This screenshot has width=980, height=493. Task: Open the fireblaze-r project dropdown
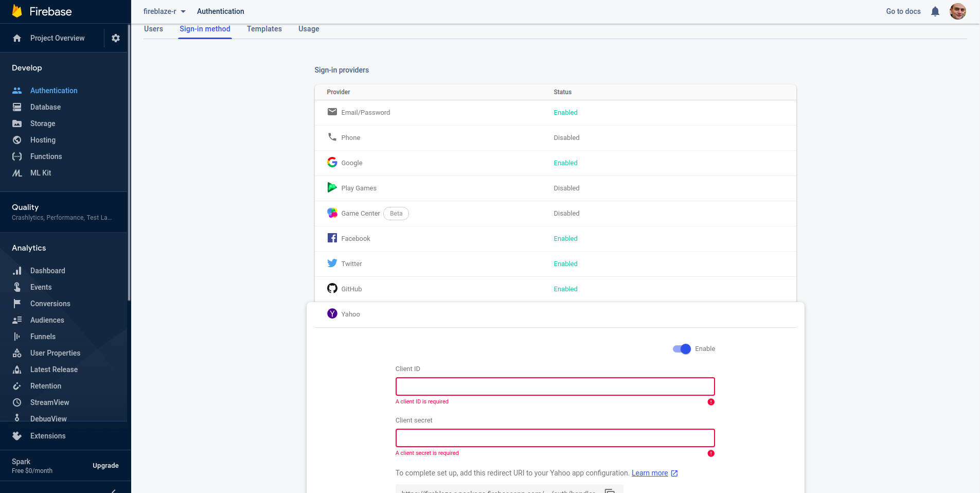(x=165, y=11)
